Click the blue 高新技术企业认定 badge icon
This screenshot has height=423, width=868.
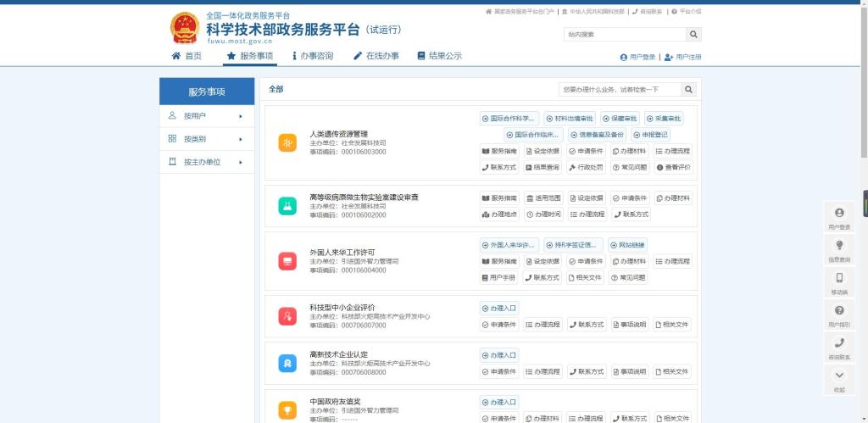(x=288, y=363)
